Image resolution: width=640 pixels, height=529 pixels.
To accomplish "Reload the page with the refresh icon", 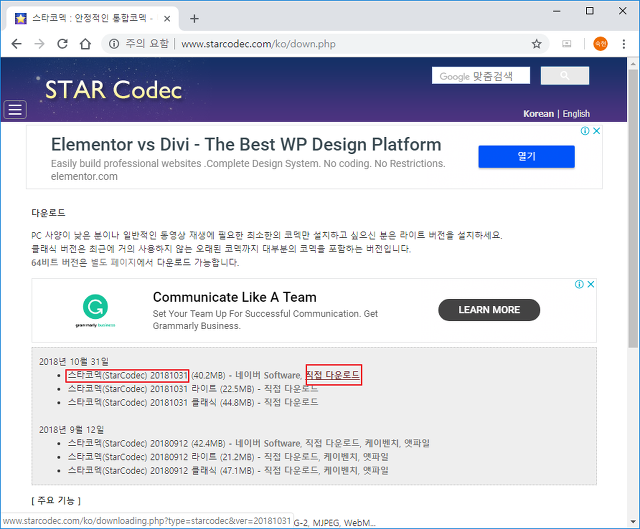I will [x=62, y=44].
